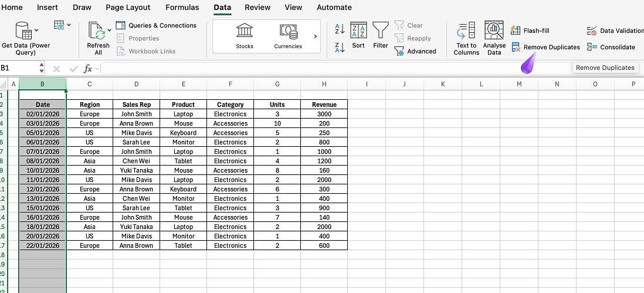Click the Analyse Data icon
Screen dimensions: 644x293
(x=494, y=38)
